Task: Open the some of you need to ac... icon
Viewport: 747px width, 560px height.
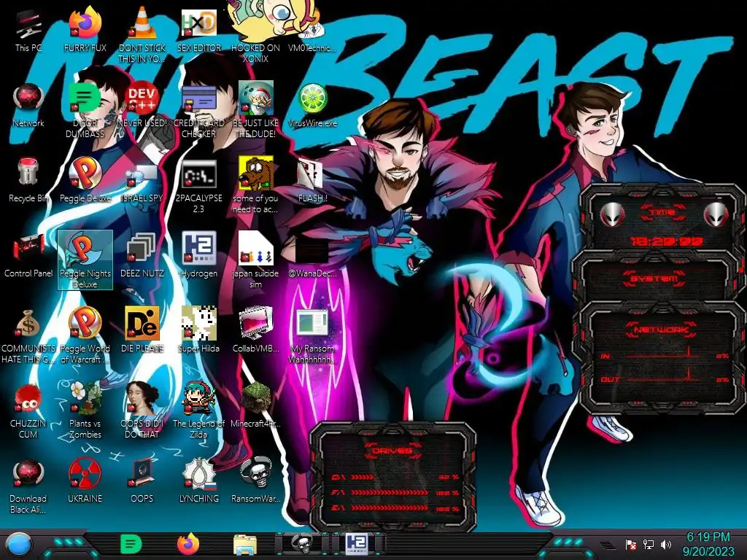Action: coord(255,186)
